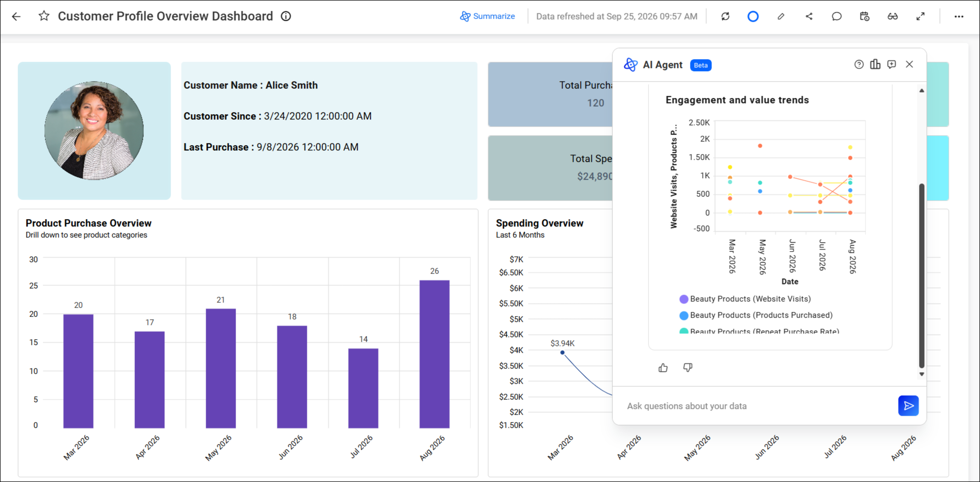Image resolution: width=980 pixels, height=482 pixels.
Task: Click the Summarize button
Action: (x=487, y=16)
